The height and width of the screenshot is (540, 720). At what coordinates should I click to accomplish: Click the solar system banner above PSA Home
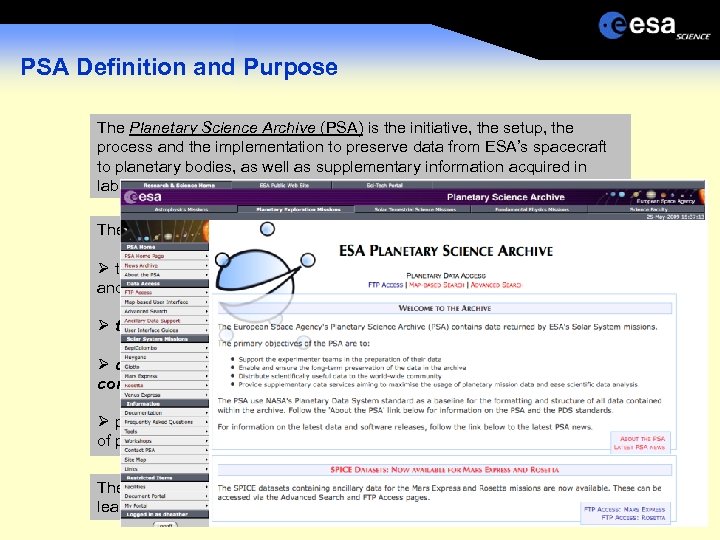tap(165, 231)
